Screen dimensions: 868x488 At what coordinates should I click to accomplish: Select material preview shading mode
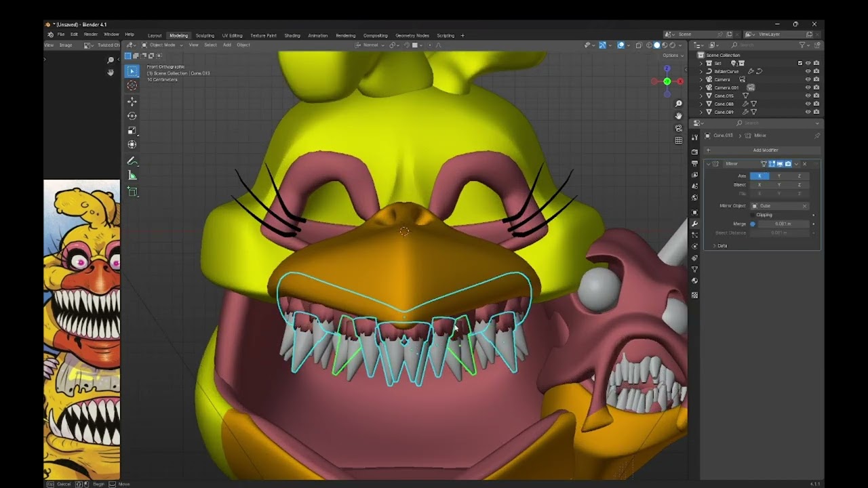(x=665, y=45)
